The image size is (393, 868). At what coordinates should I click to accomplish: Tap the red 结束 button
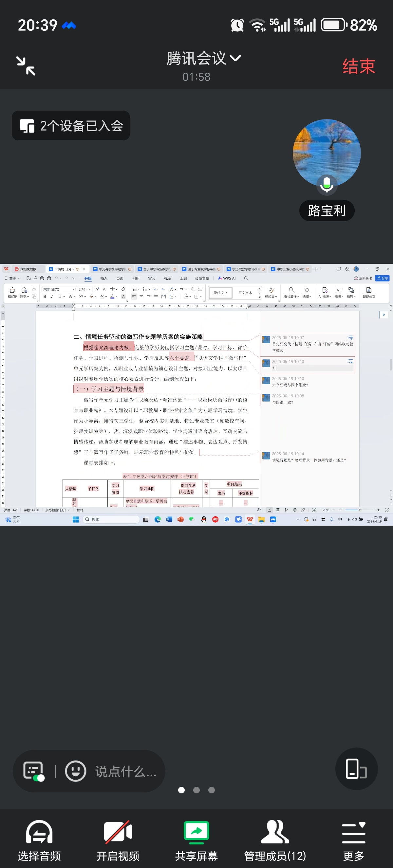(359, 66)
